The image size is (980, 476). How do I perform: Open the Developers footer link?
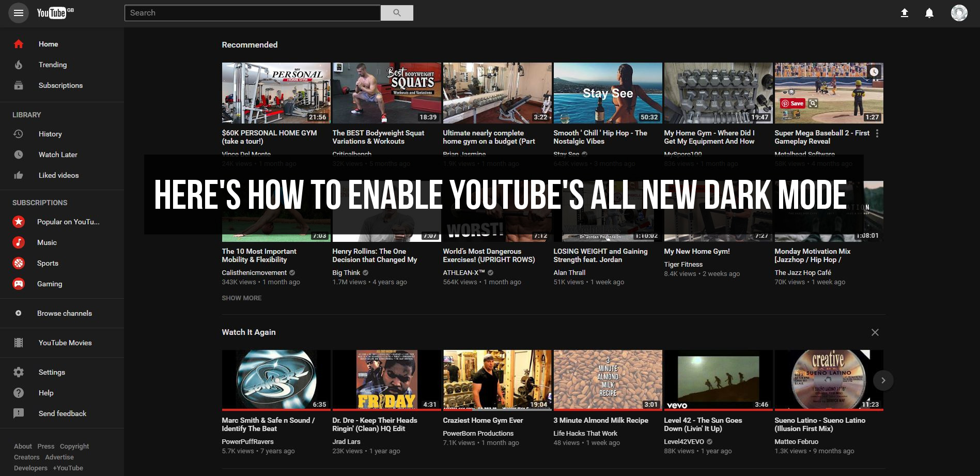[x=30, y=468]
